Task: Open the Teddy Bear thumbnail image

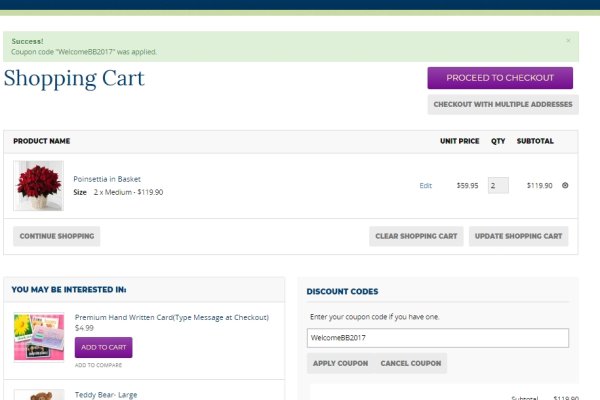Action: 38,392
